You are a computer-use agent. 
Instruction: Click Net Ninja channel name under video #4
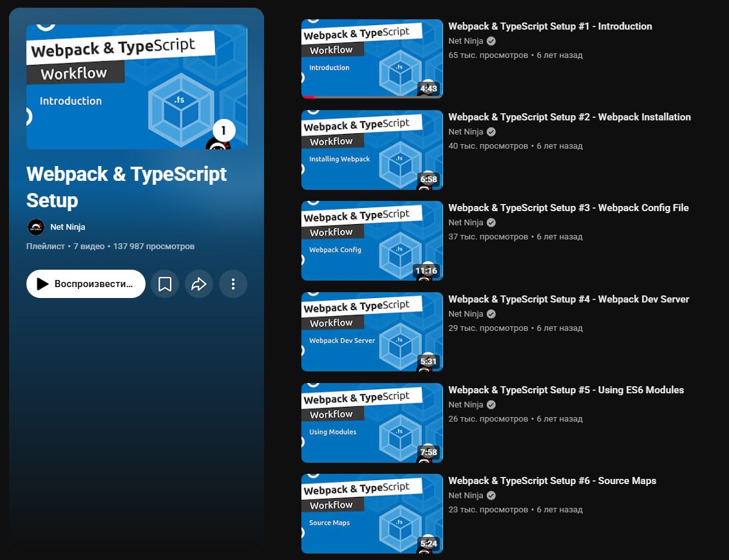pos(466,314)
